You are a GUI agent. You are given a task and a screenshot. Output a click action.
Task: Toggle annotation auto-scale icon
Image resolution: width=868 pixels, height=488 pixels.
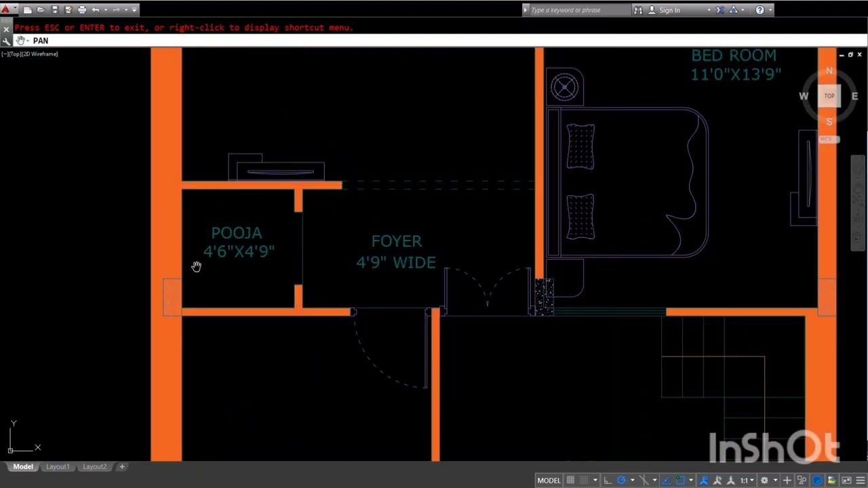click(x=717, y=481)
